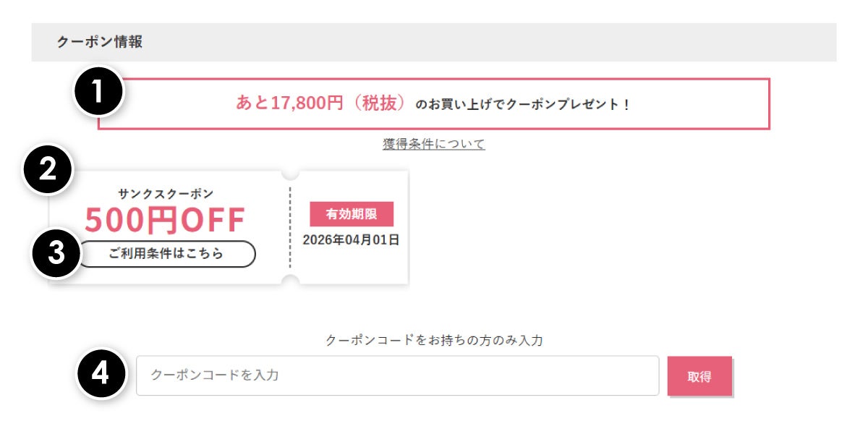
Task: Click the expiration date 2026年04月01日
Action: (352, 239)
